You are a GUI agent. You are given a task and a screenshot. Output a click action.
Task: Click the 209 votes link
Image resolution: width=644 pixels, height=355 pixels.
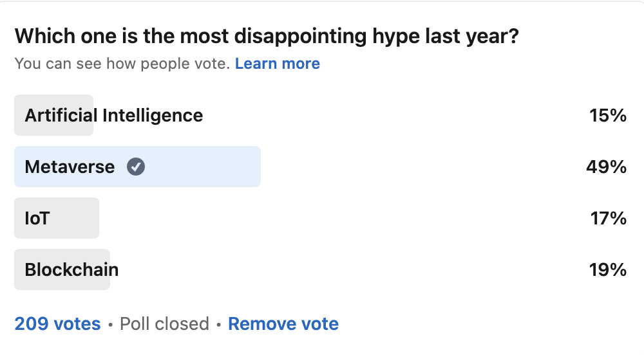(57, 323)
